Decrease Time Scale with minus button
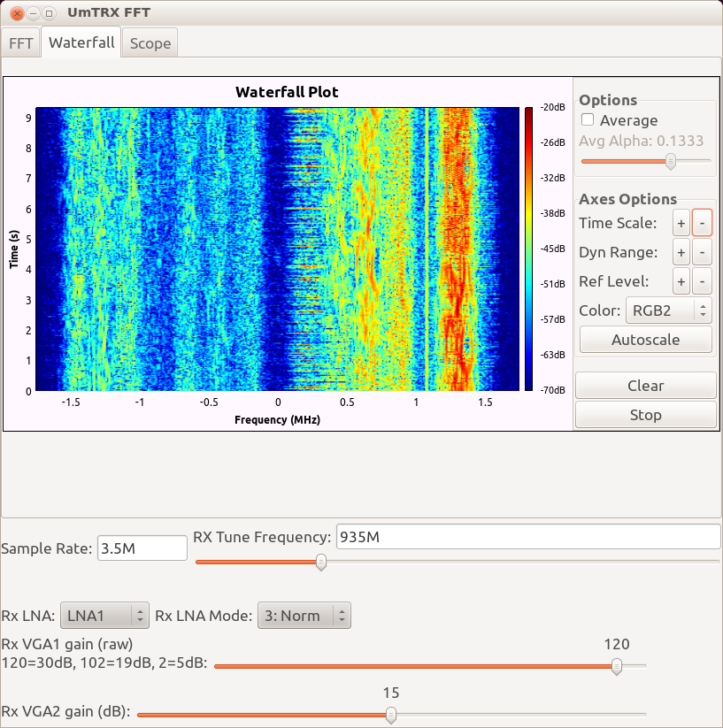This screenshot has height=728, width=723. tap(702, 223)
